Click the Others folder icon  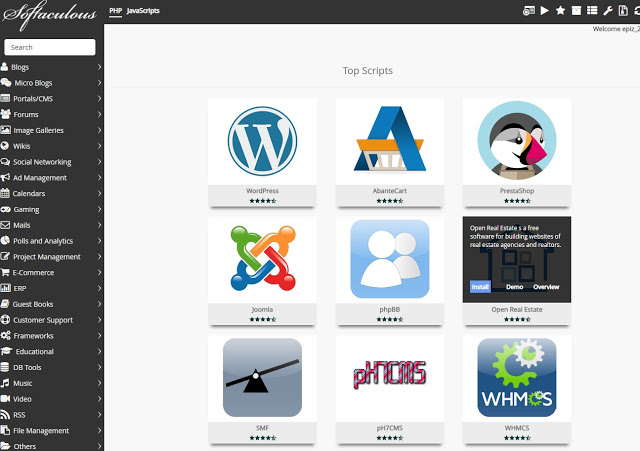pyautogui.click(x=5, y=446)
